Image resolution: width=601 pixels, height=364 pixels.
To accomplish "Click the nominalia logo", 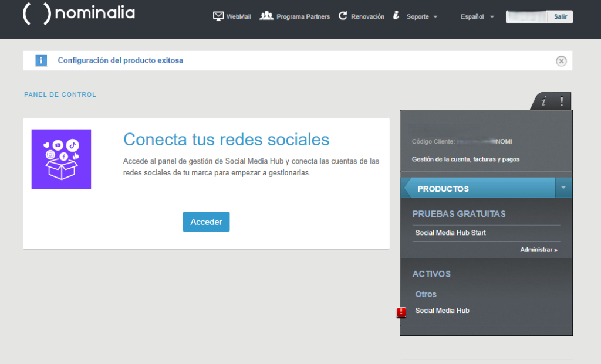I will [79, 13].
